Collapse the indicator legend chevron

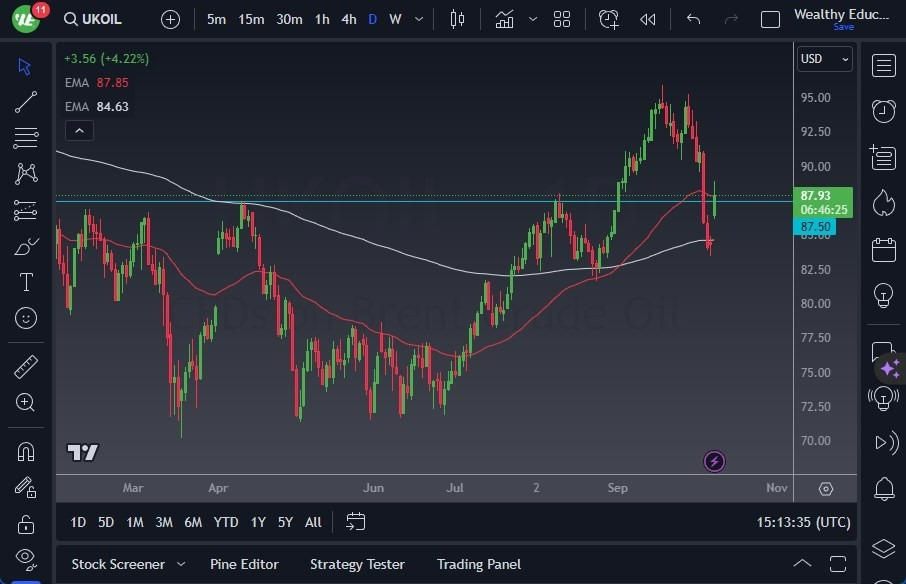pyautogui.click(x=79, y=130)
